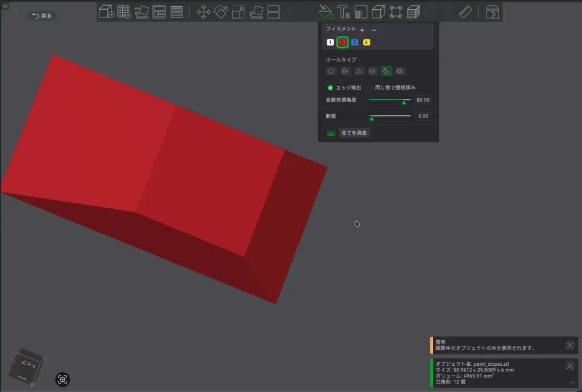Viewport: 582px width, 392px height.
Task: Select the ruler Measure tool
Action: [x=465, y=12]
